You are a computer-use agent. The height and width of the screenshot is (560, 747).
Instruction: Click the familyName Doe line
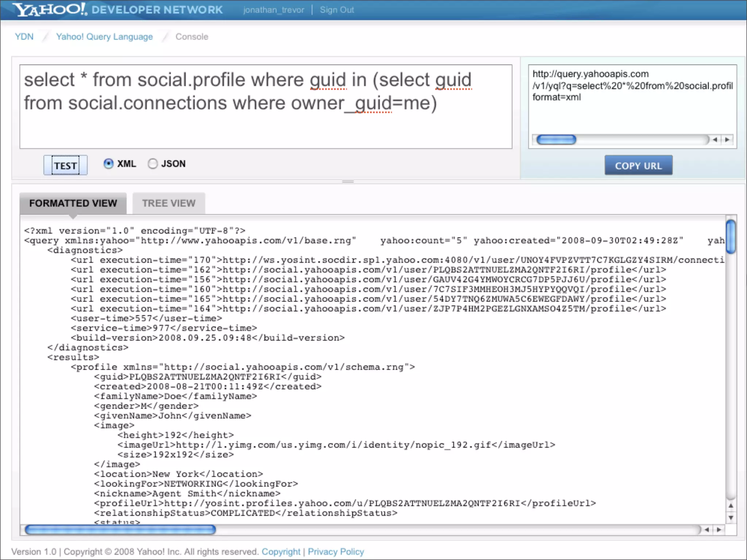coord(175,396)
